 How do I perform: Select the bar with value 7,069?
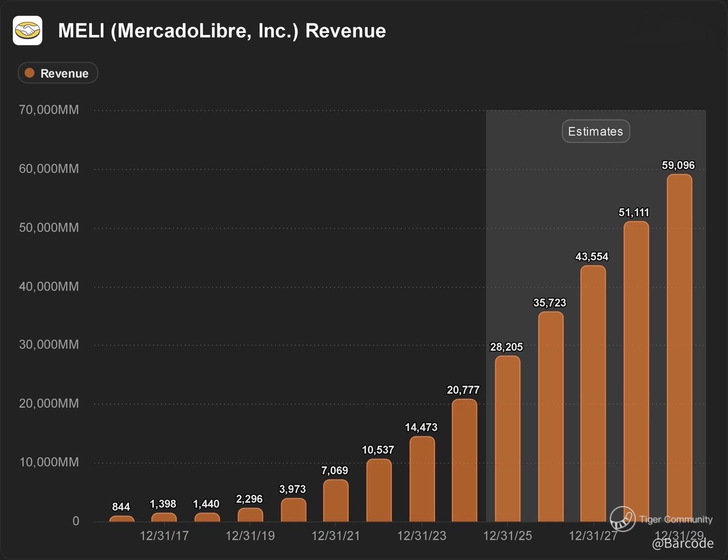(336, 501)
